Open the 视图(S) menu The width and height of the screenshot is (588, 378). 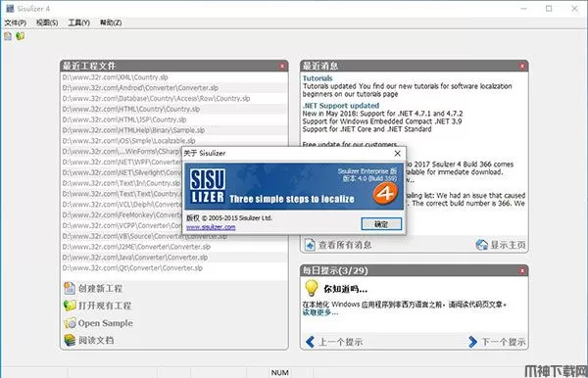click(x=47, y=23)
